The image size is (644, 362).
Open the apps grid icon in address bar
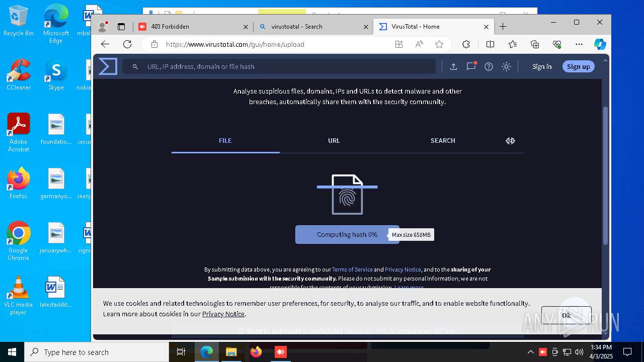(399, 44)
